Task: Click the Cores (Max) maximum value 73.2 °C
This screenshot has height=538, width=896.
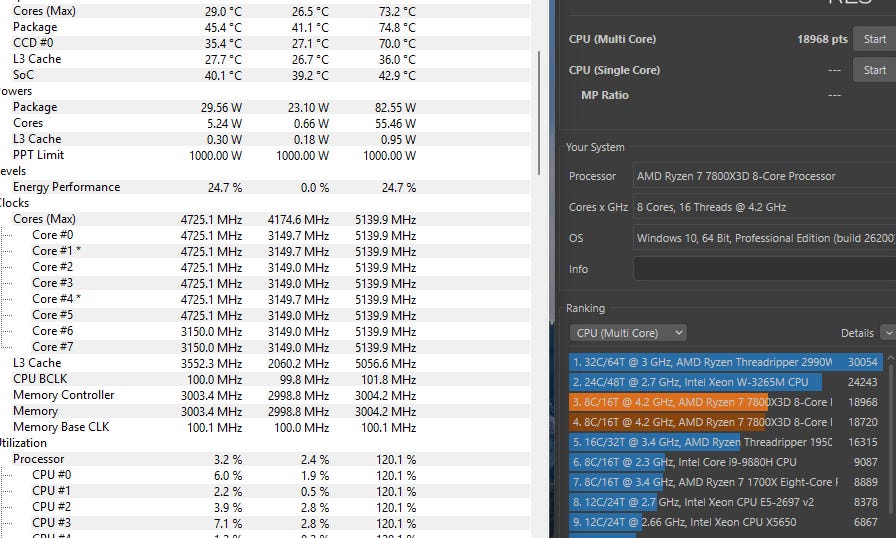Action: tap(397, 11)
